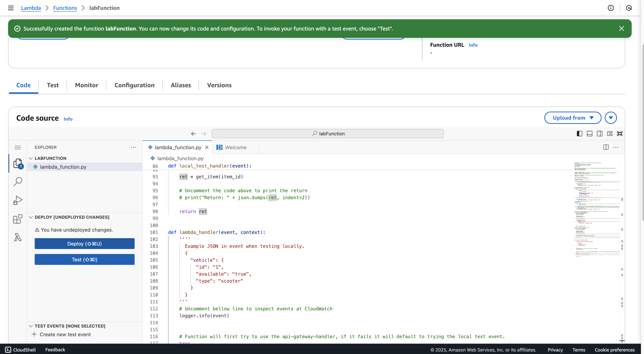Screen dimensions: 644x354
Task: Switch to the Configuration tab
Action: click(x=135, y=85)
